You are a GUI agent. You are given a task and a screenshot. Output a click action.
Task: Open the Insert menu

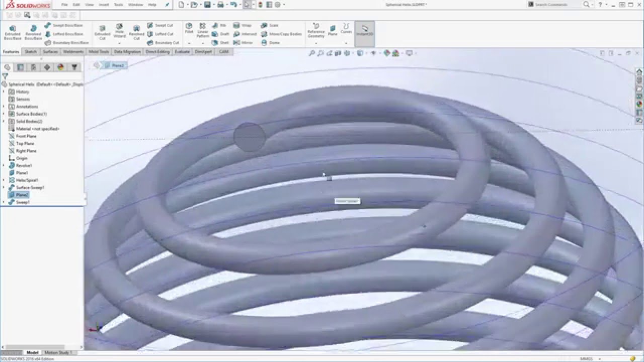[x=104, y=5]
